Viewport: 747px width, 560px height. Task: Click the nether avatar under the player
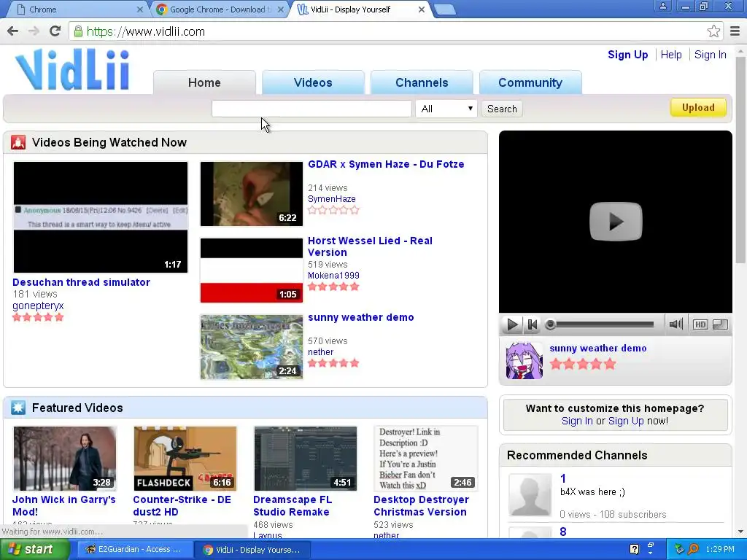click(x=524, y=360)
